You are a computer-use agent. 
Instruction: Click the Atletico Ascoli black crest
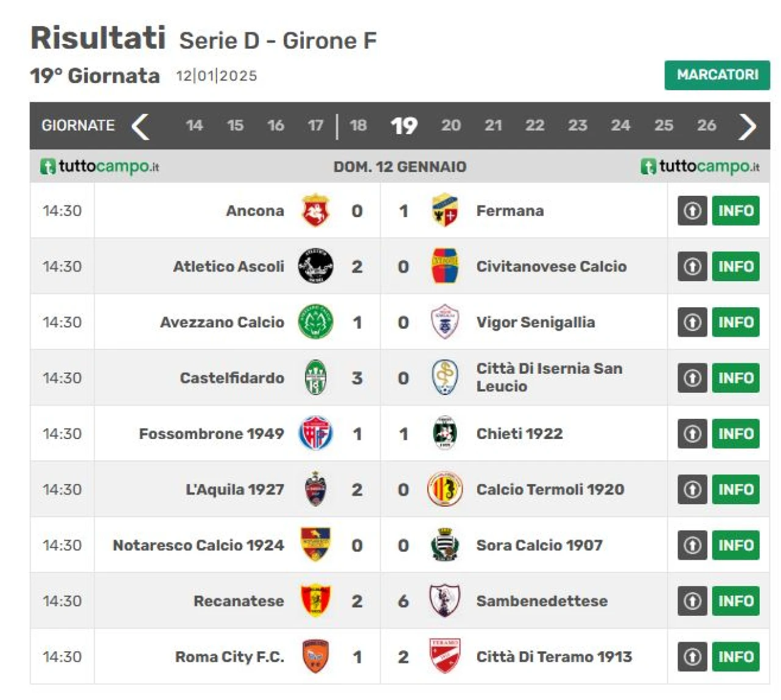(x=315, y=266)
